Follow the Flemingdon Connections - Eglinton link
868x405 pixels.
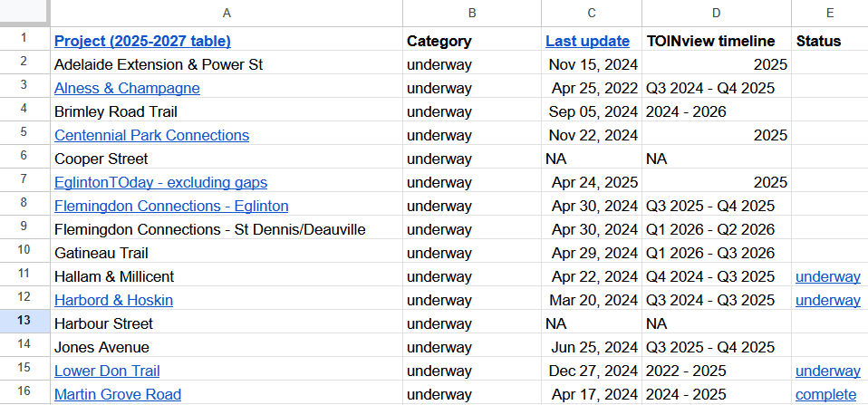coord(171,206)
